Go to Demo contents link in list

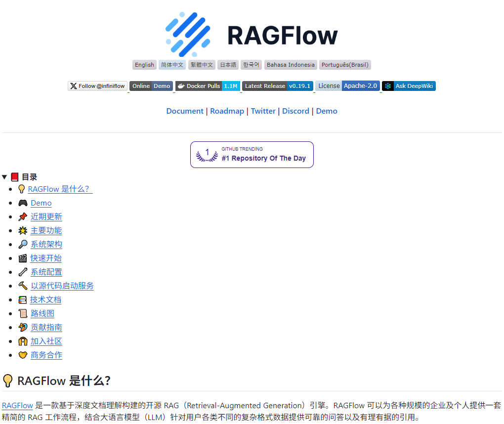pyautogui.click(x=41, y=203)
